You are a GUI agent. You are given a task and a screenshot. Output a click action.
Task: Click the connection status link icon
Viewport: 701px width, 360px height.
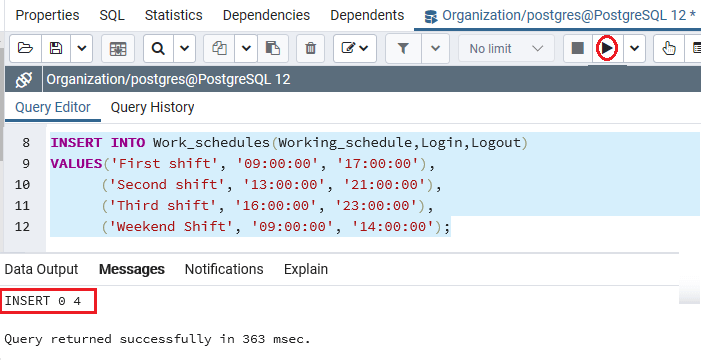23,80
